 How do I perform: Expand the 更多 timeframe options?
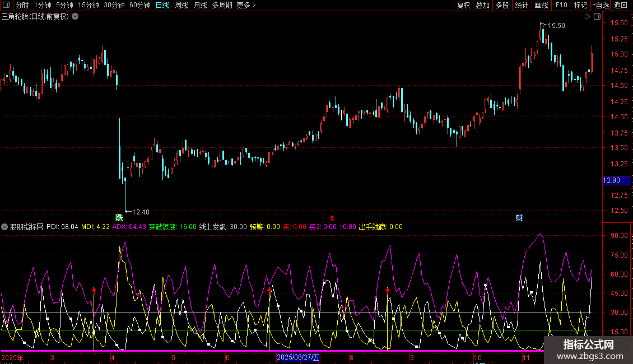click(x=246, y=6)
